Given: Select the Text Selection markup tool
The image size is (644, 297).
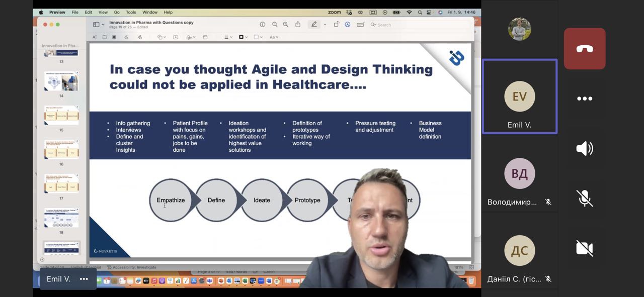Looking at the screenshot, I should pyautogui.click(x=95, y=37).
